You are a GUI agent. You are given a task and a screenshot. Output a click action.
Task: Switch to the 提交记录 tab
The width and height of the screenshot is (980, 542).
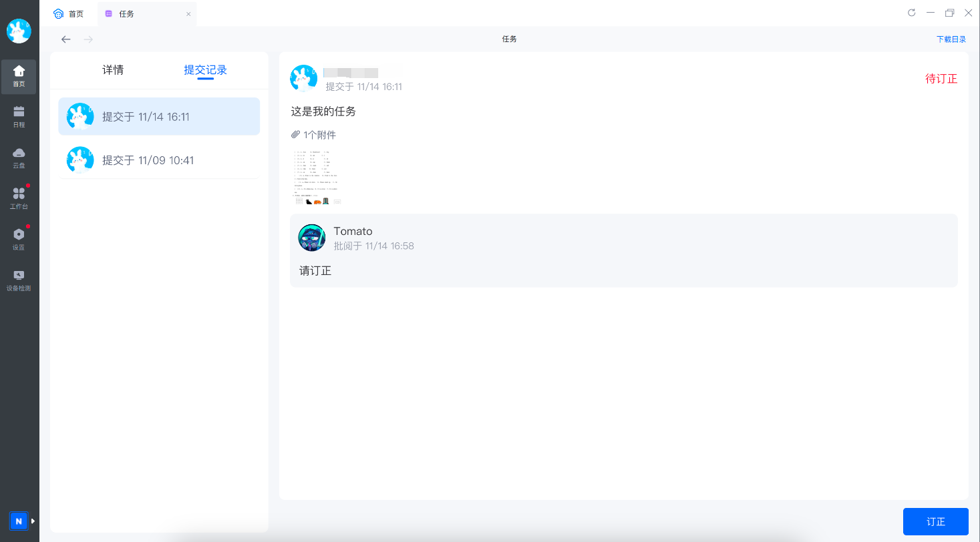click(206, 70)
